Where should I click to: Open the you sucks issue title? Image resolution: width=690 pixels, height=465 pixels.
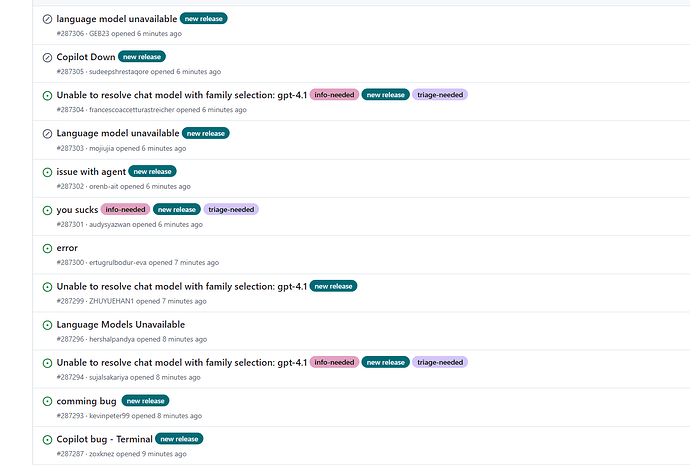(x=77, y=210)
